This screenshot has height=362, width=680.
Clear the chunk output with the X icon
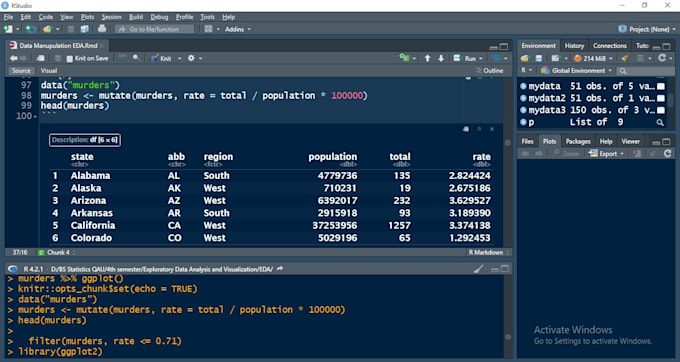point(492,129)
